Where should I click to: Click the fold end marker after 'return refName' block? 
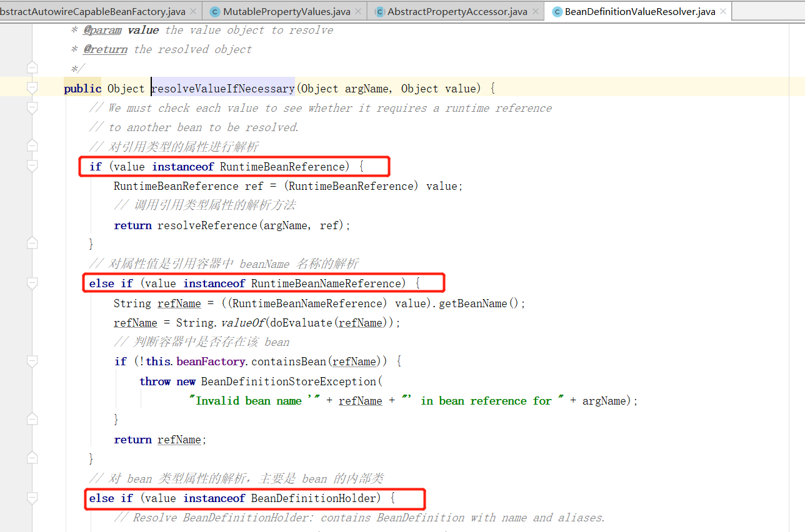(32, 458)
